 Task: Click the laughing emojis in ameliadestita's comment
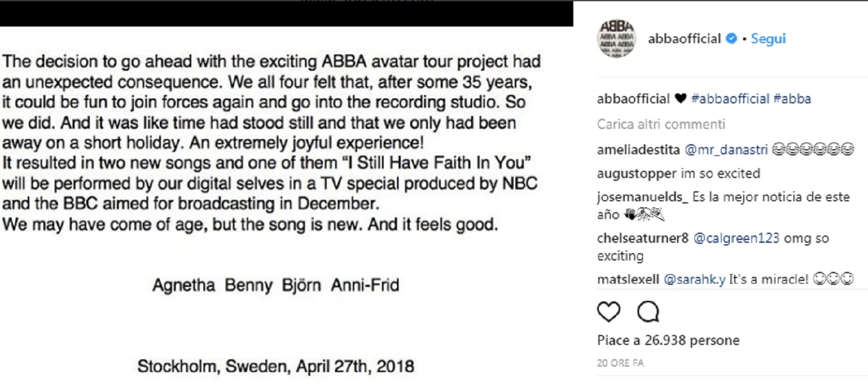[812, 149]
